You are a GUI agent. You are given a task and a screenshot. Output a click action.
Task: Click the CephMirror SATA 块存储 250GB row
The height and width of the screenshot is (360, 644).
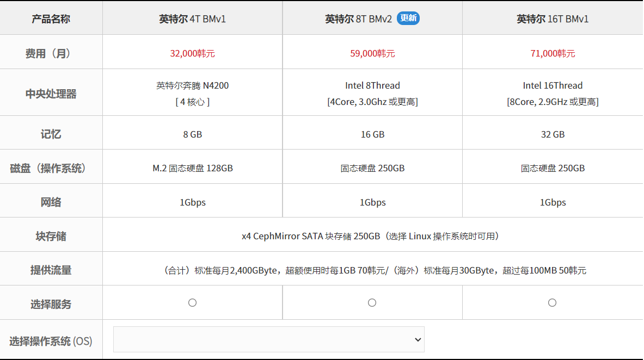pyautogui.click(x=372, y=236)
